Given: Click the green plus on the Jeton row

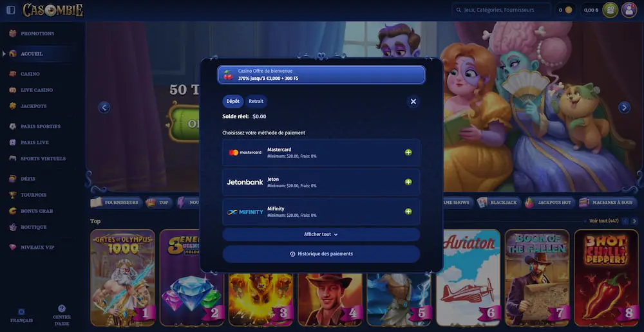Looking at the screenshot, I should pos(408,182).
